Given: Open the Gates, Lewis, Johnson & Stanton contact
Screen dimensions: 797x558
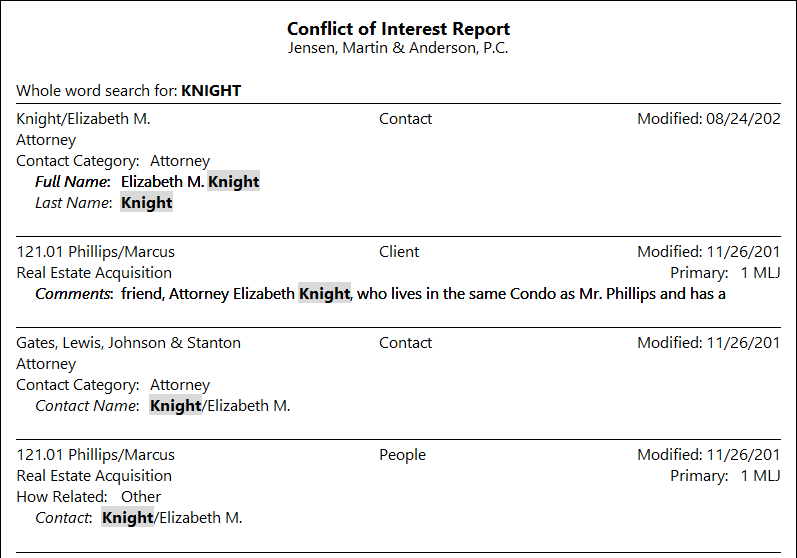Looking at the screenshot, I should tap(129, 343).
